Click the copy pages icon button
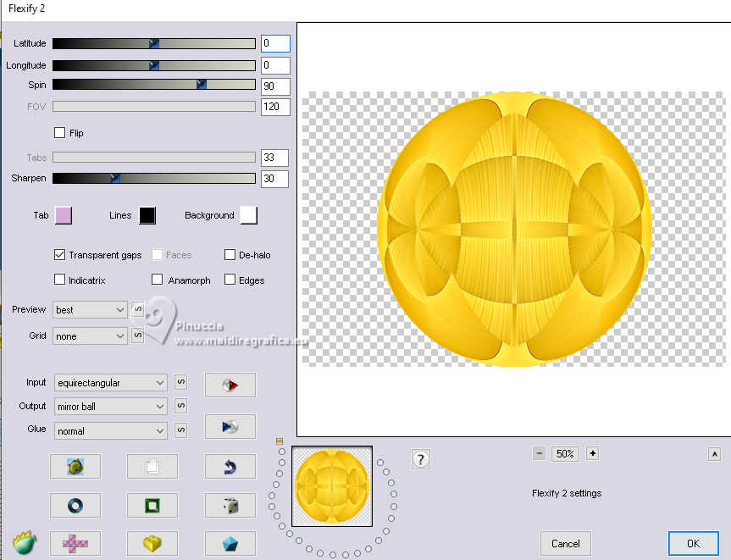 click(x=152, y=466)
